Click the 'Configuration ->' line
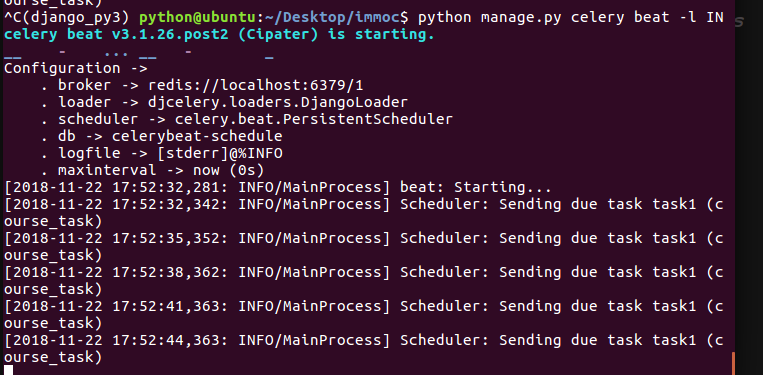 [75, 69]
